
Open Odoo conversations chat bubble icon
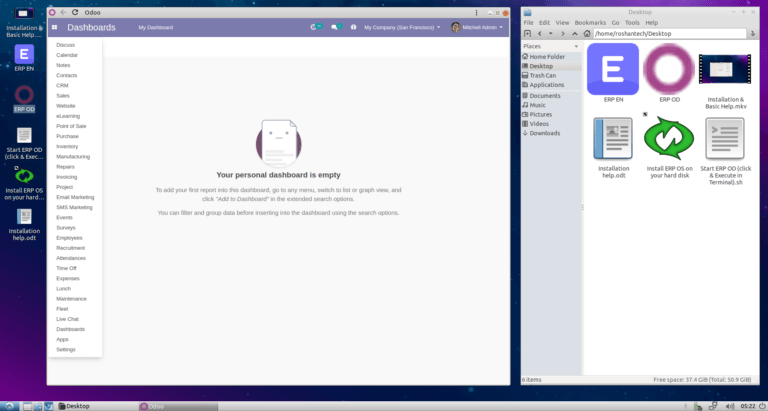[334, 27]
